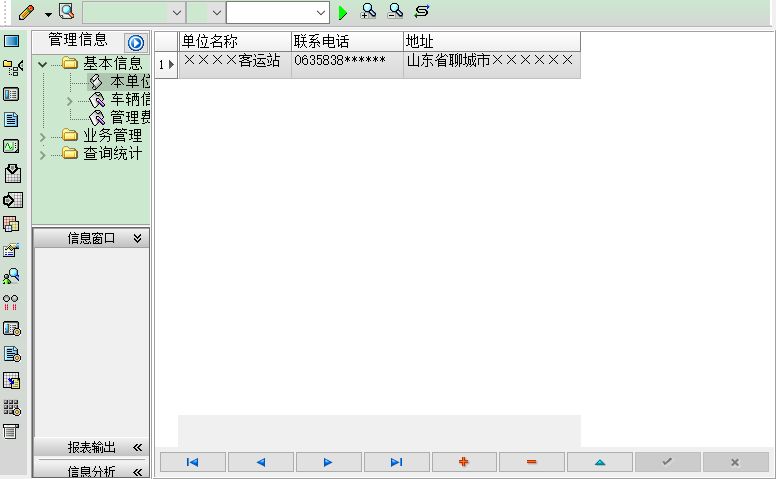
Task: Click the blue window sidebar icon
Action: click(11, 41)
